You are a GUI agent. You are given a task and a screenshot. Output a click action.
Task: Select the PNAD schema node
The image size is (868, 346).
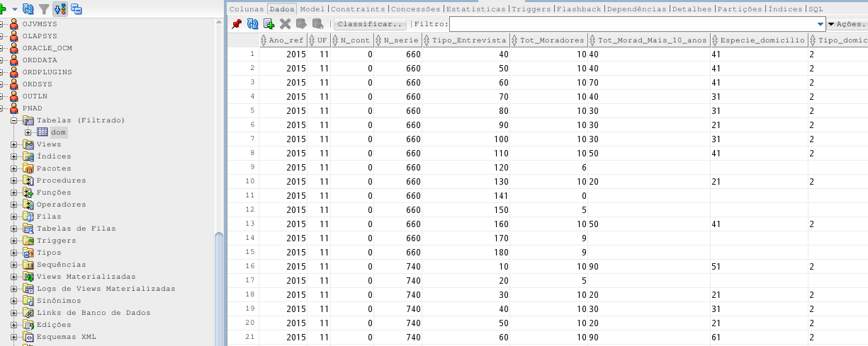click(x=33, y=108)
